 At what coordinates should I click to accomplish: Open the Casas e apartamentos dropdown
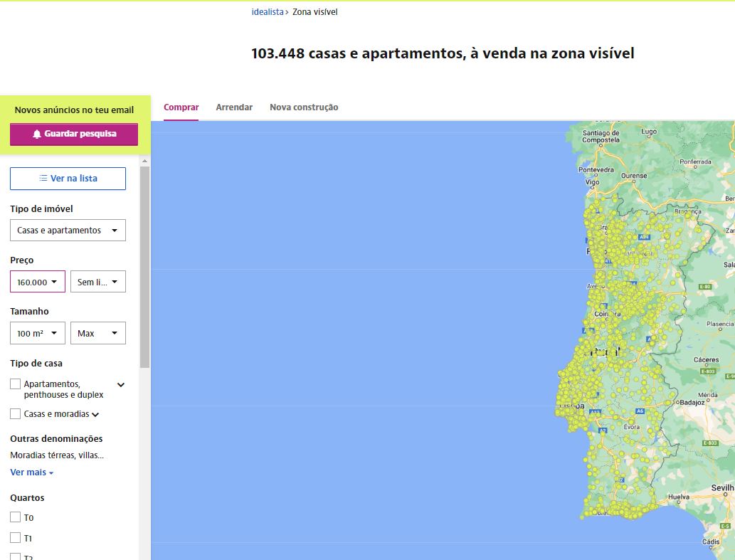point(68,230)
